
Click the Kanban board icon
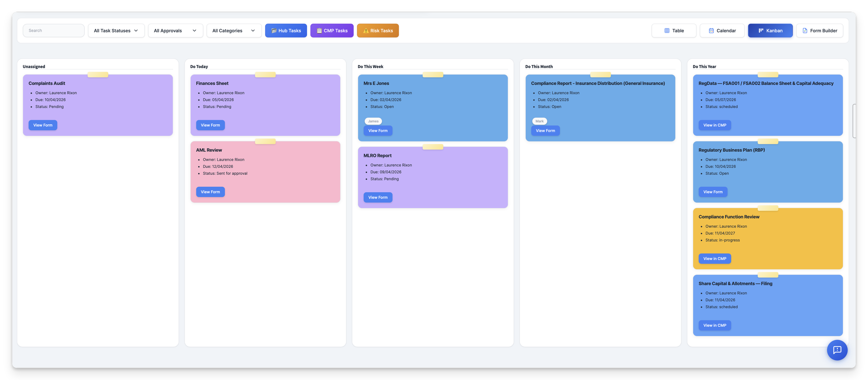point(761,31)
